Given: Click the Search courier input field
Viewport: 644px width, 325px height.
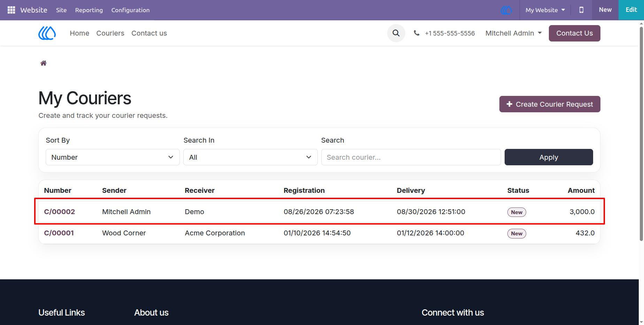Looking at the screenshot, I should [x=411, y=157].
